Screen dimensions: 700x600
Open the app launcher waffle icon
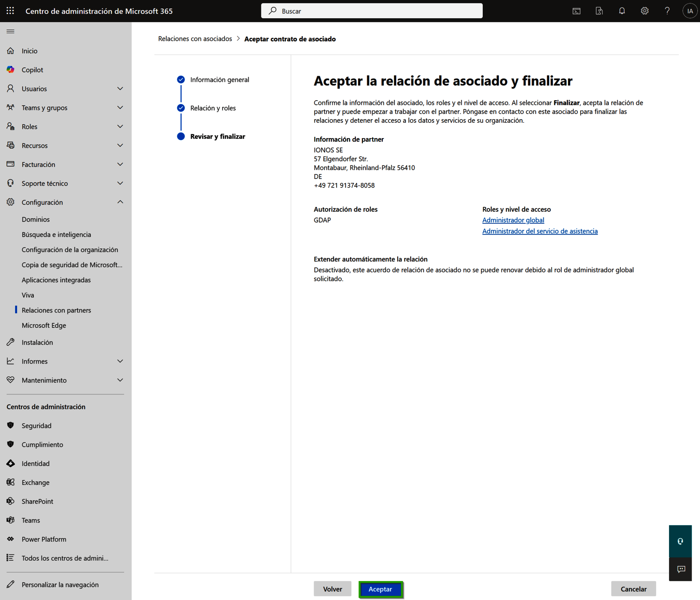point(10,11)
